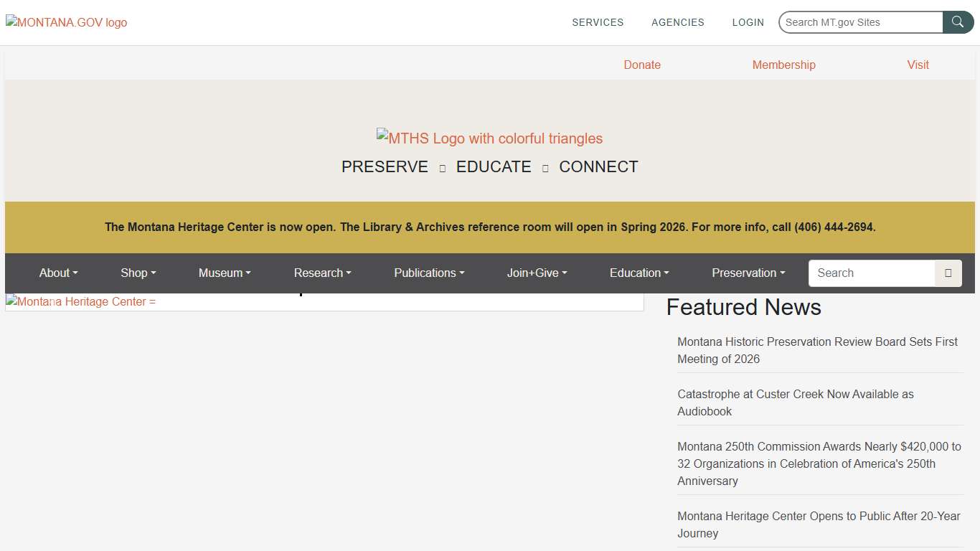Click the site search submit icon button
The width and height of the screenshot is (980, 551).
[x=948, y=273]
